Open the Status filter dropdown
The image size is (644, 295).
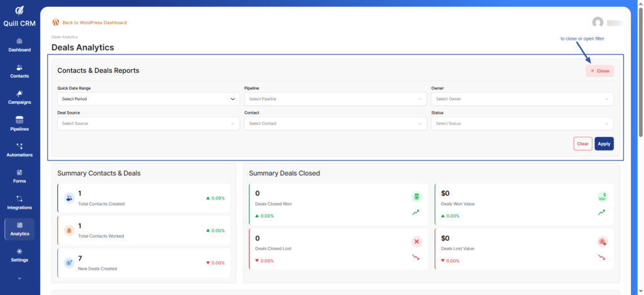pos(522,124)
